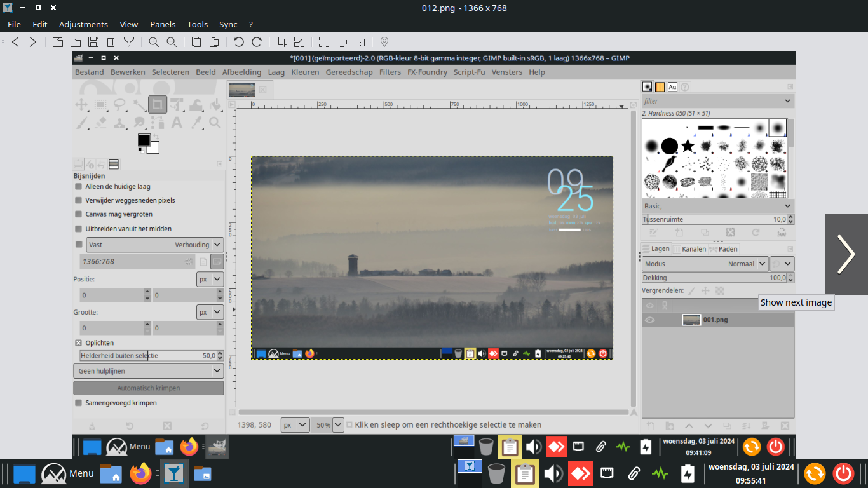Click the 1:1 actual size icon
The height and width of the screenshot is (488, 868).
360,42
